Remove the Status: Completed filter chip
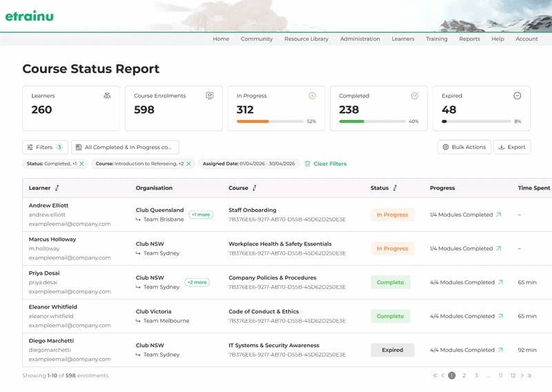The height and width of the screenshot is (392, 552). point(81,164)
